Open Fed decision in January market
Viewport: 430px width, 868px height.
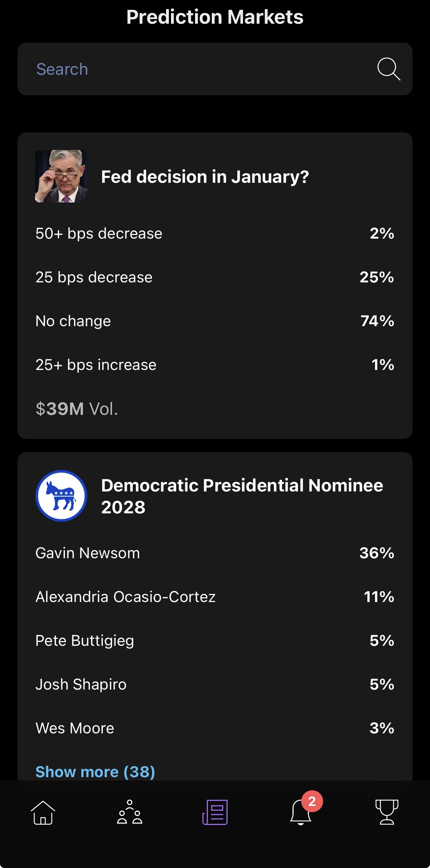pos(205,177)
